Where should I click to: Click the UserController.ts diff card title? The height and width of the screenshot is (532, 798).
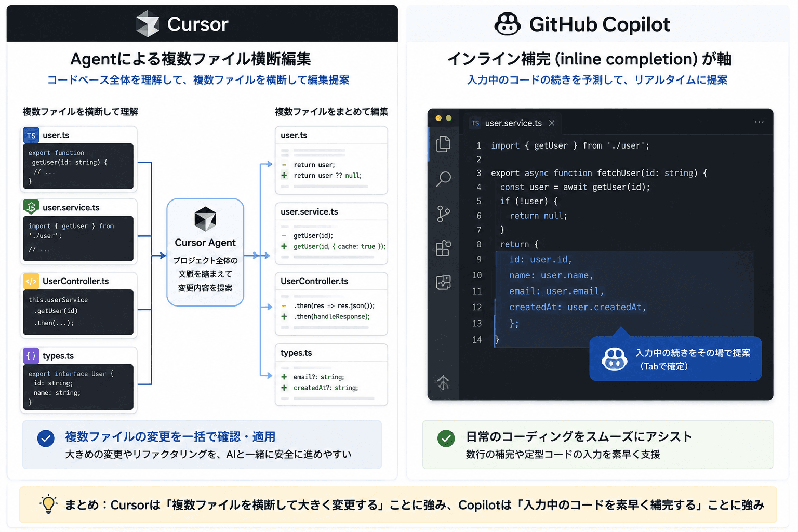point(314,281)
